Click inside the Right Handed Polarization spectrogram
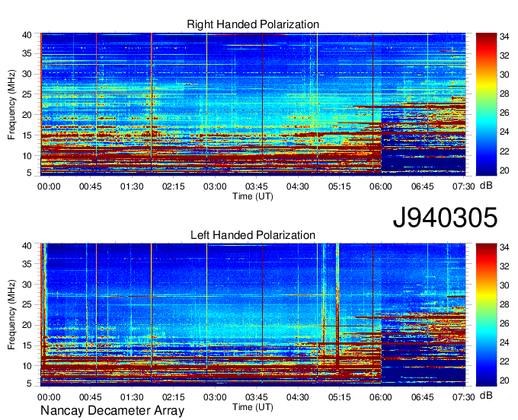 point(253,103)
